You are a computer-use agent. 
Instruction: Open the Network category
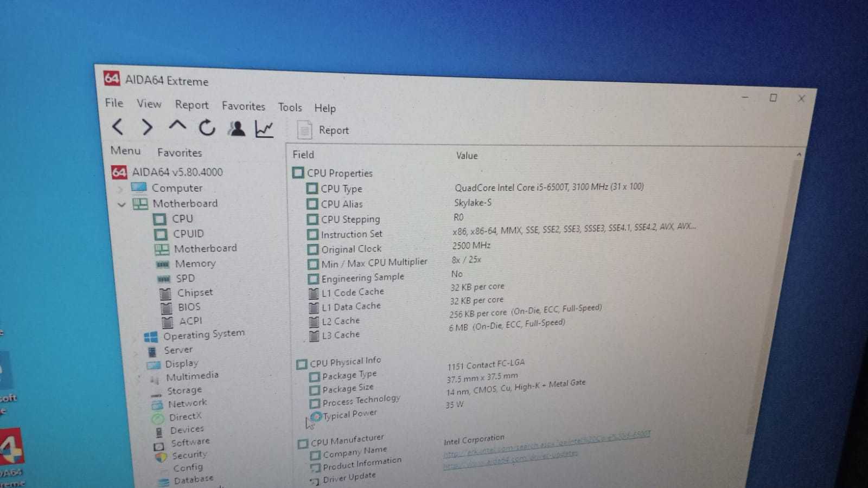187,403
